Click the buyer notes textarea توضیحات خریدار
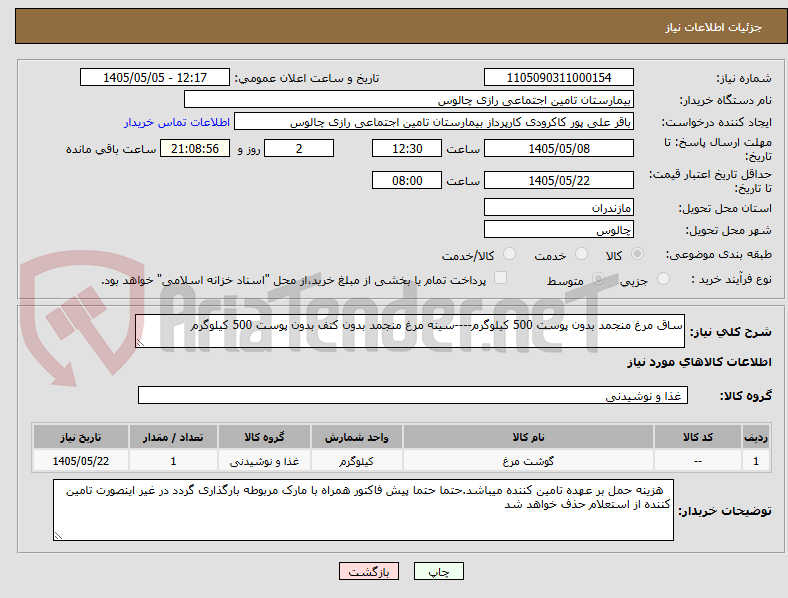The height and width of the screenshot is (598, 788). click(x=363, y=510)
